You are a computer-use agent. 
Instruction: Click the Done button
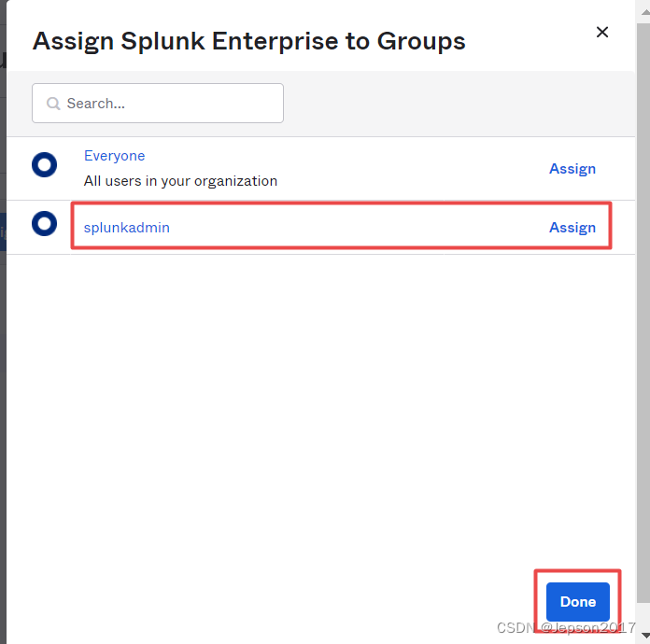577,601
